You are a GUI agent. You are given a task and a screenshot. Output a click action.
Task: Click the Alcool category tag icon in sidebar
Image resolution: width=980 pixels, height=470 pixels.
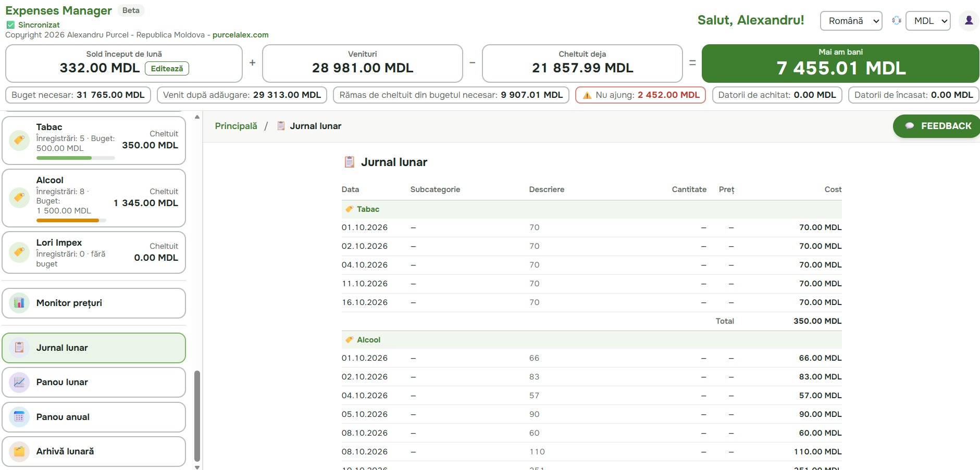point(19,198)
